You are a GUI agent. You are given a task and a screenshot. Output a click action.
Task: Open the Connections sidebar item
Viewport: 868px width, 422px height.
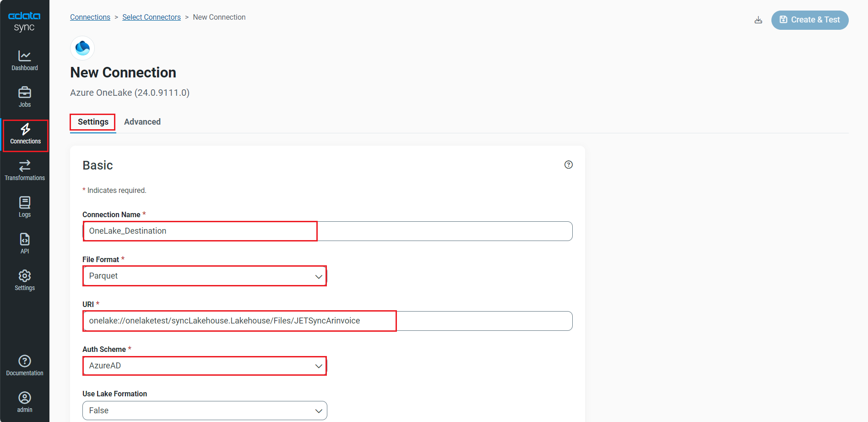coord(25,135)
